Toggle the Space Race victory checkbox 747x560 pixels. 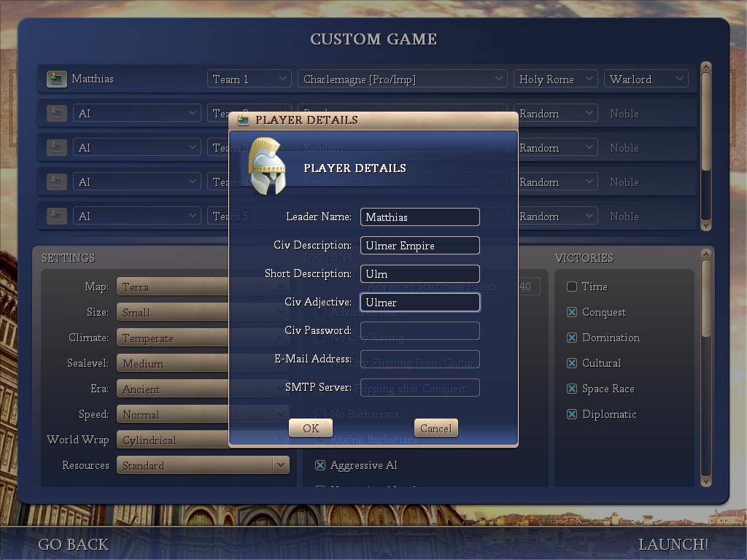(572, 389)
